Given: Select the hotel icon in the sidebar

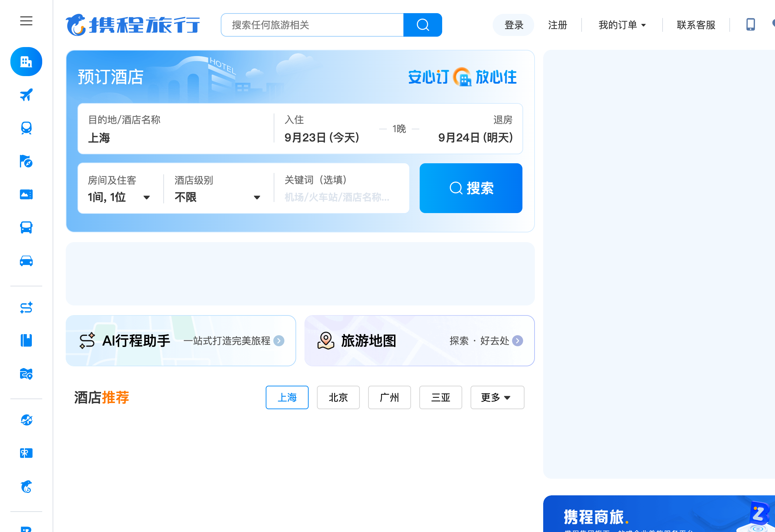Looking at the screenshot, I should pos(26,62).
